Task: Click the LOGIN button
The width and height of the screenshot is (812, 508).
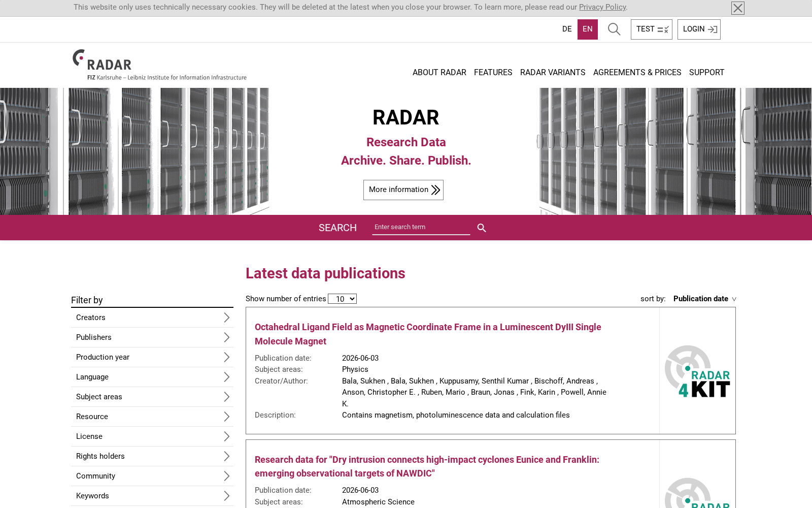Action: pyautogui.click(x=699, y=29)
